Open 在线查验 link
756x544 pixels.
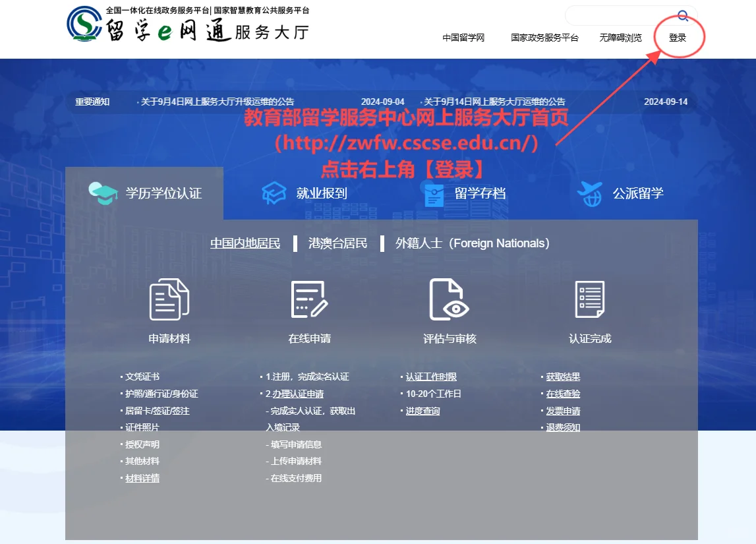click(x=563, y=394)
